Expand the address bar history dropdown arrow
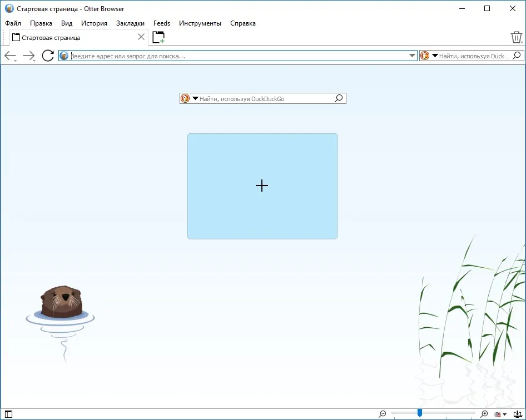 pyautogui.click(x=412, y=56)
